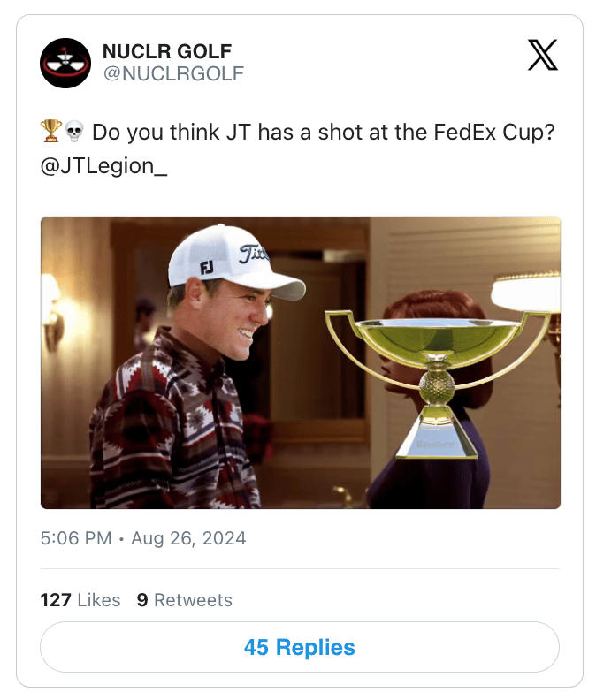Click the skull emoji in the tweet
The image size is (596, 700).
coord(73,133)
